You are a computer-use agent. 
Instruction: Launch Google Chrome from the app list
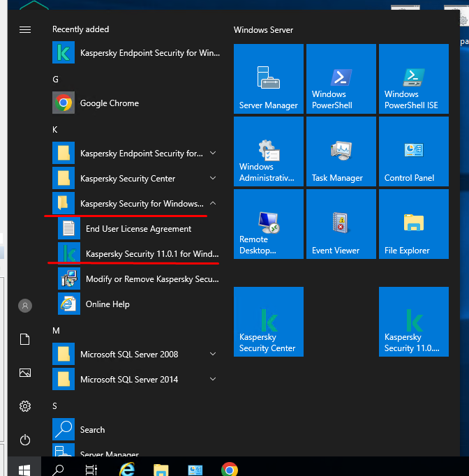pyautogui.click(x=110, y=103)
